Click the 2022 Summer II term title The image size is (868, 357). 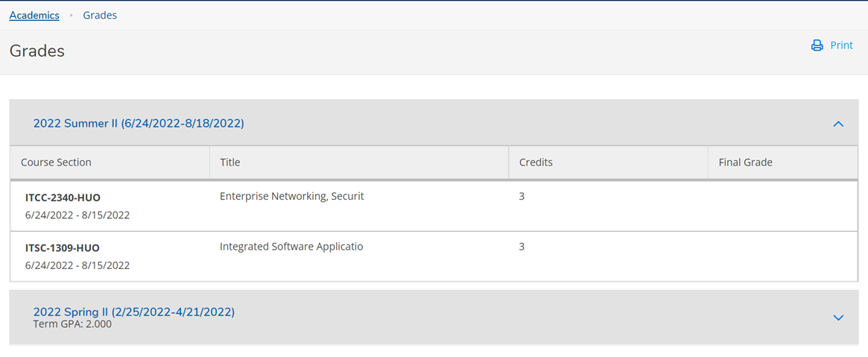click(x=139, y=123)
